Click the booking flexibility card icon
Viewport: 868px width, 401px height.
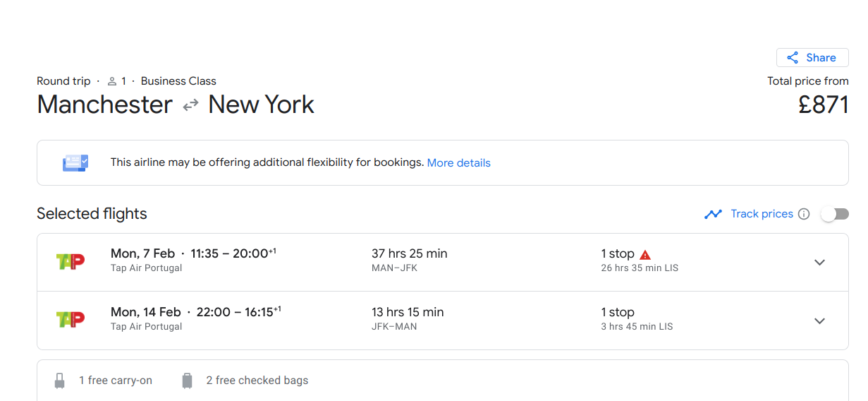pyautogui.click(x=75, y=162)
